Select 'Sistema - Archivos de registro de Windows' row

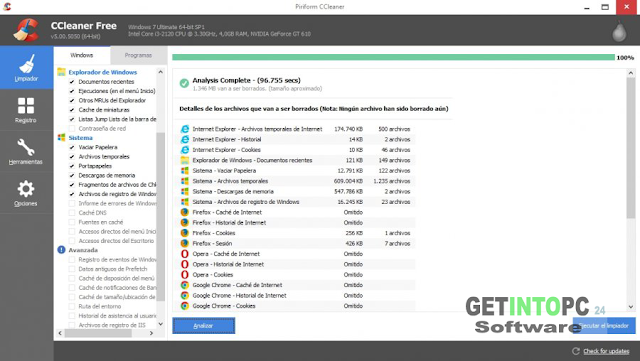tap(298, 202)
